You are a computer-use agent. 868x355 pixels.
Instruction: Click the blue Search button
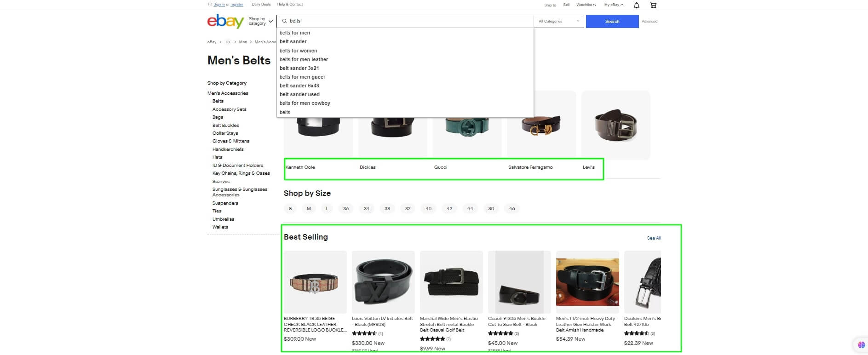[x=612, y=21]
